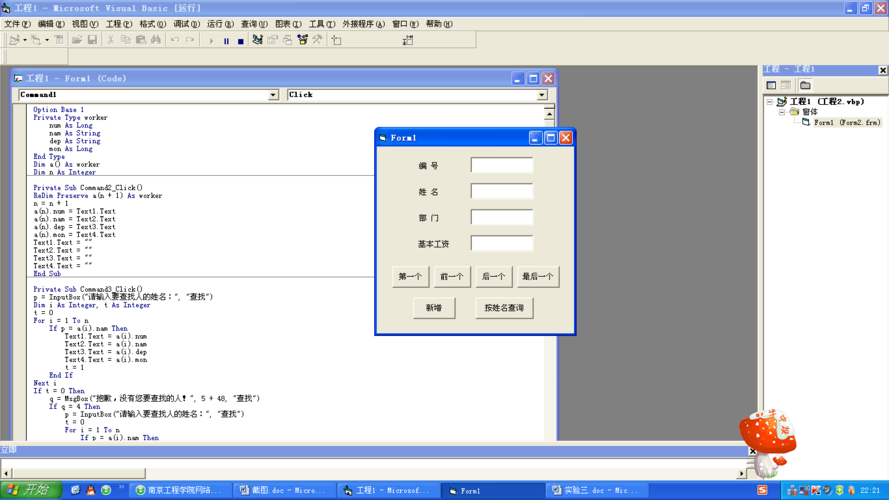This screenshot has height=500, width=889.
Task: Click the Save project toolbar icon
Action: point(92,41)
